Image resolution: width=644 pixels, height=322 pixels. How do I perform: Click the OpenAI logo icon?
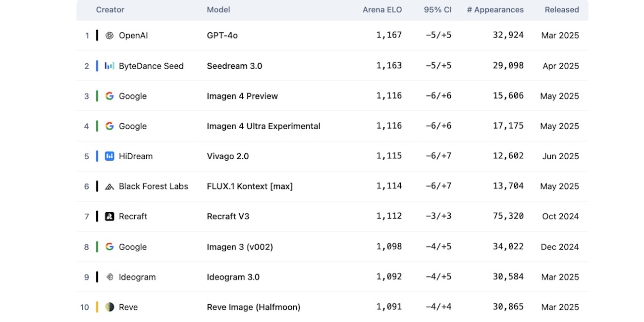point(109,36)
